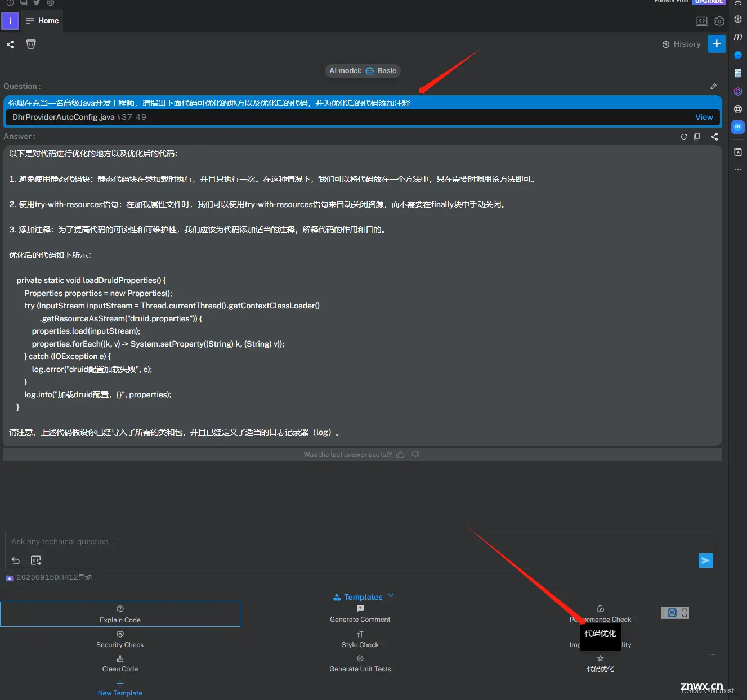
Task: Collapse Templates with the chevron arrow
Action: [391, 595]
